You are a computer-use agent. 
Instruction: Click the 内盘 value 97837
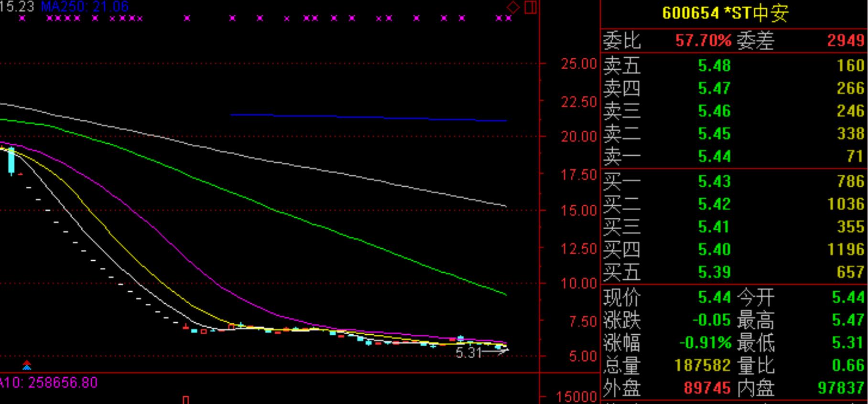click(841, 388)
